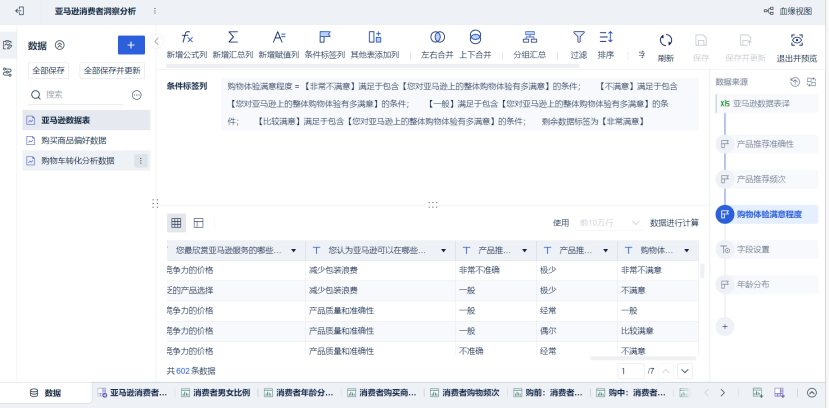Open the 消费者购物频次 tab
The height and width of the screenshot is (408, 829).
[x=464, y=393]
